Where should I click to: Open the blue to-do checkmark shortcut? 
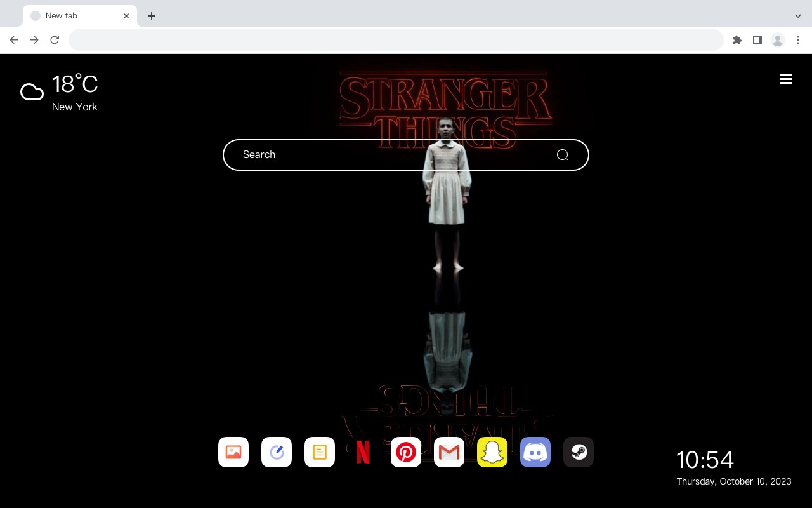(277, 452)
